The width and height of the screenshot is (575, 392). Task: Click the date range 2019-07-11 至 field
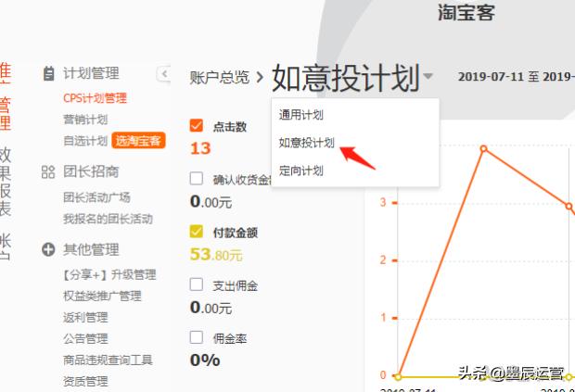pyautogui.click(x=517, y=76)
